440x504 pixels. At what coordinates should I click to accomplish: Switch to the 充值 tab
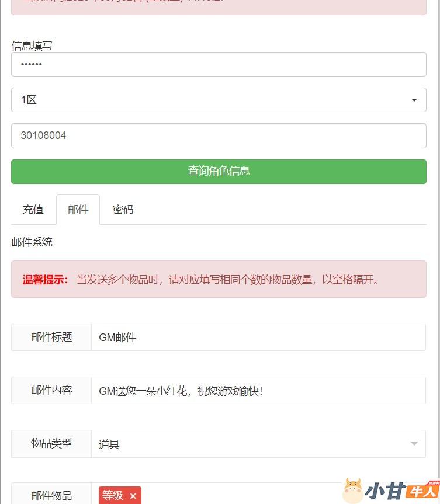[x=33, y=210]
